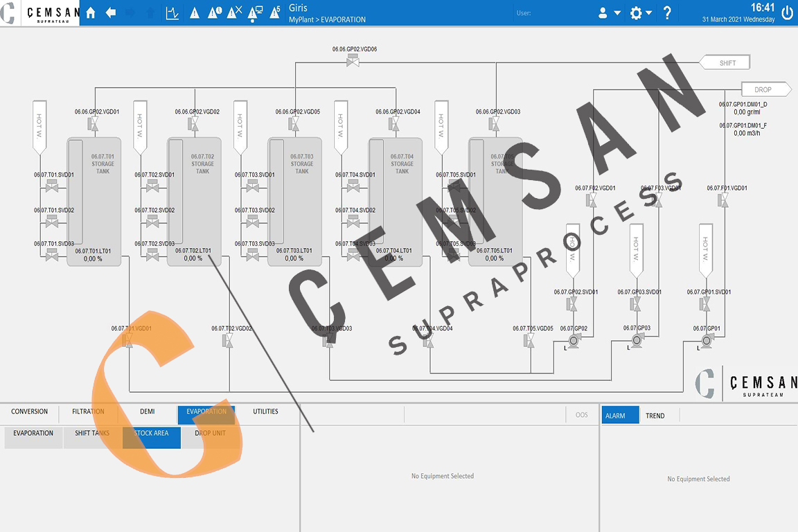798x532 pixels.
Task: Open the trend chart icon in toolbar
Action: click(x=172, y=12)
